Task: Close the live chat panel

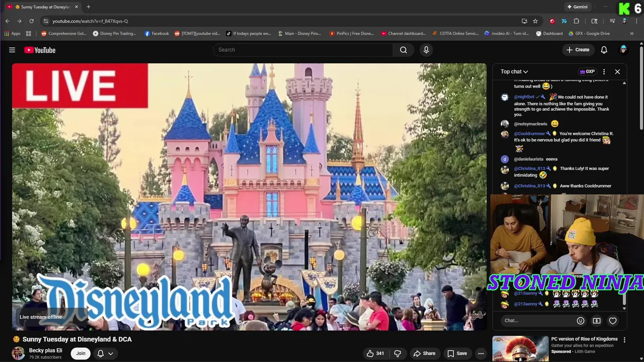Action: click(617, 71)
